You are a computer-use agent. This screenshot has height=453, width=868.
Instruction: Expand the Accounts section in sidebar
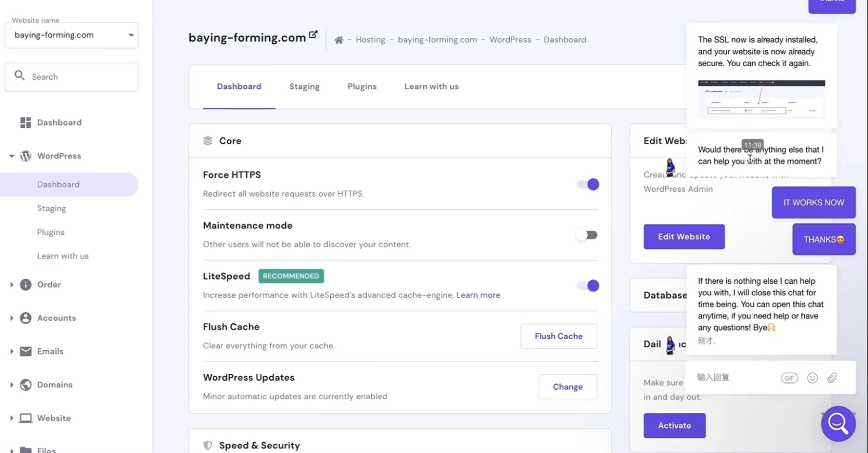(x=12, y=318)
